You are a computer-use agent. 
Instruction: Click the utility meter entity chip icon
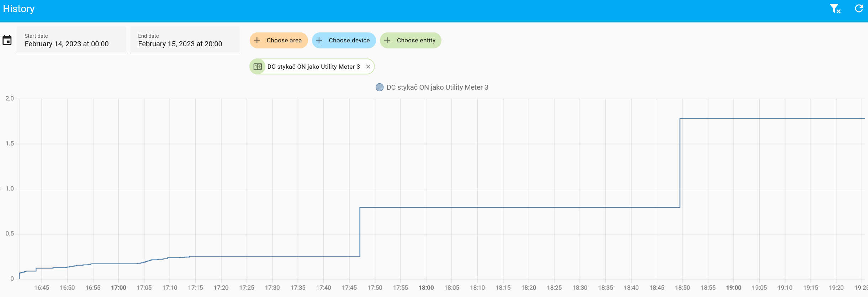click(x=258, y=67)
